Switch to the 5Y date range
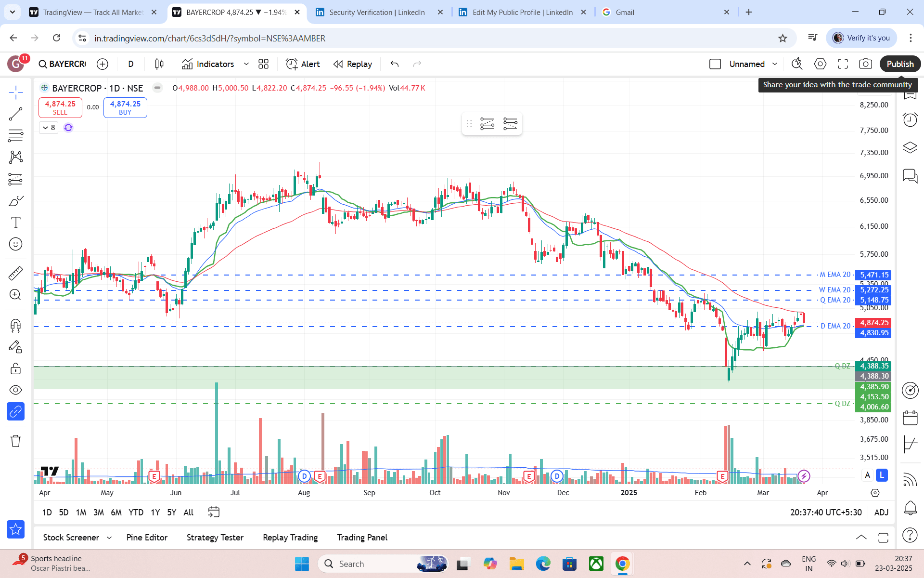924x578 pixels. (x=172, y=512)
